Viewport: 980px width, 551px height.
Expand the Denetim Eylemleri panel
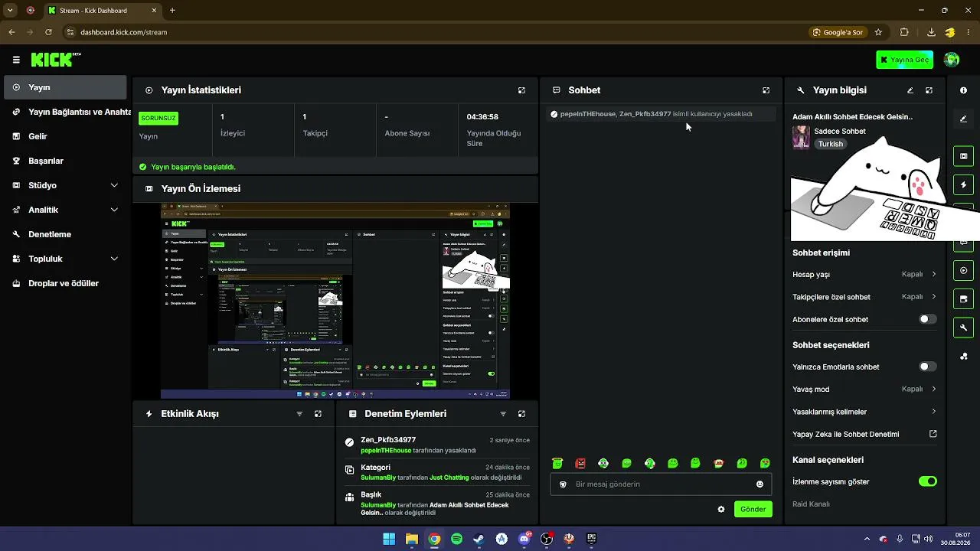pos(521,414)
